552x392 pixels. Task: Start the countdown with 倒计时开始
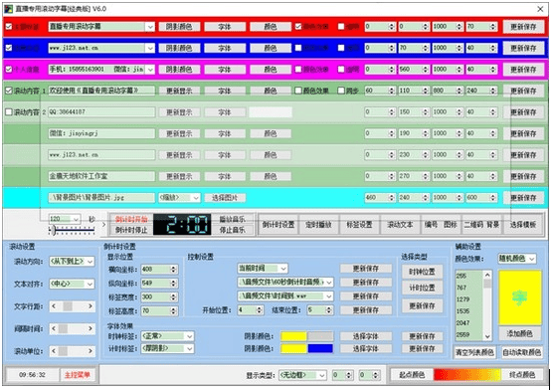131,220
